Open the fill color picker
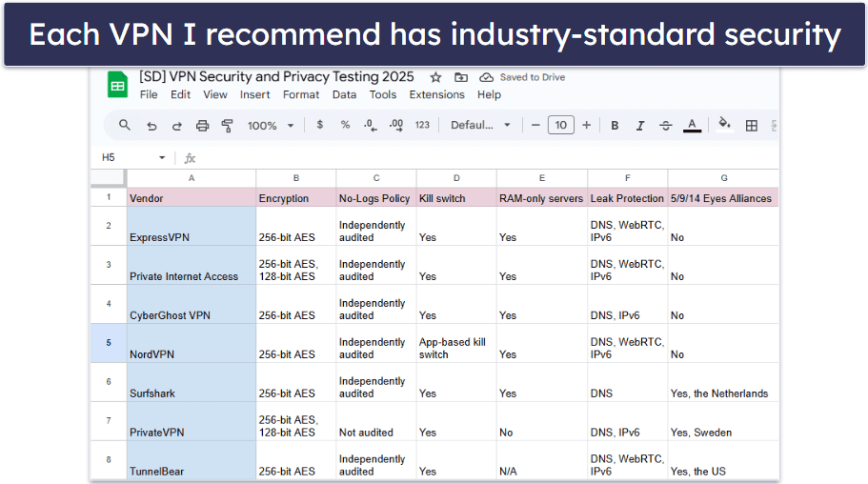Screen dimensions: 868x484 click(724, 124)
